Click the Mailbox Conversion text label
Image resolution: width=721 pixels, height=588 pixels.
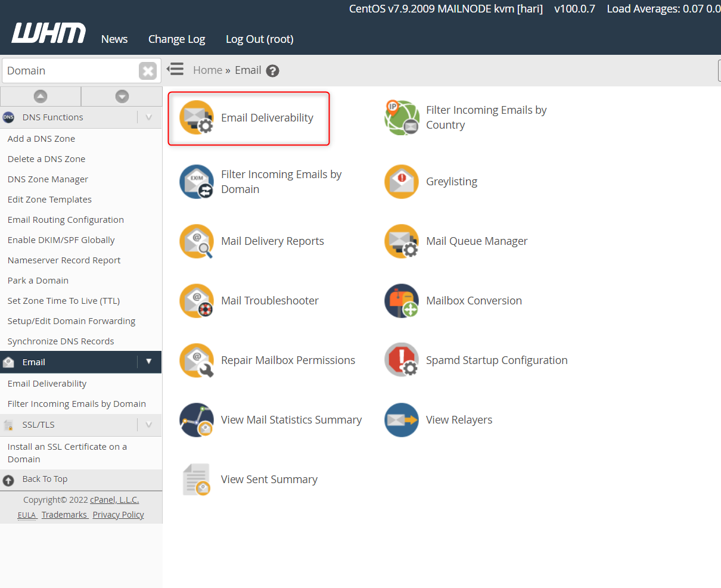474,301
